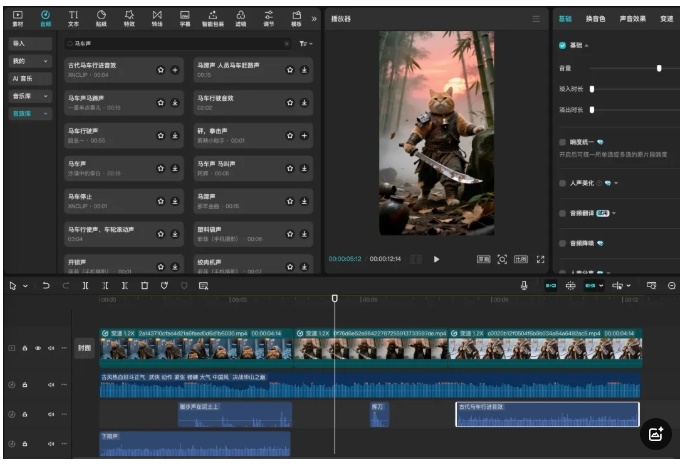Download the 马车声马蹄声 sound effect
This screenshot has width=685, height=471.
point(175,102)
